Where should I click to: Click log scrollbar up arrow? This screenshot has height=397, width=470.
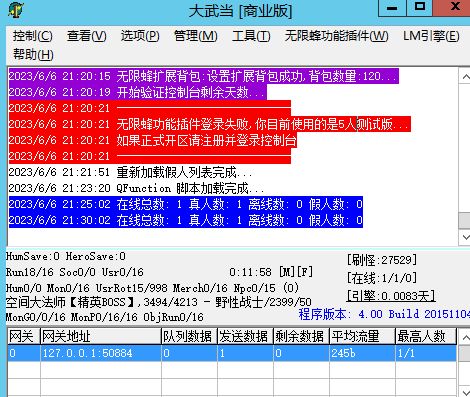465,77
